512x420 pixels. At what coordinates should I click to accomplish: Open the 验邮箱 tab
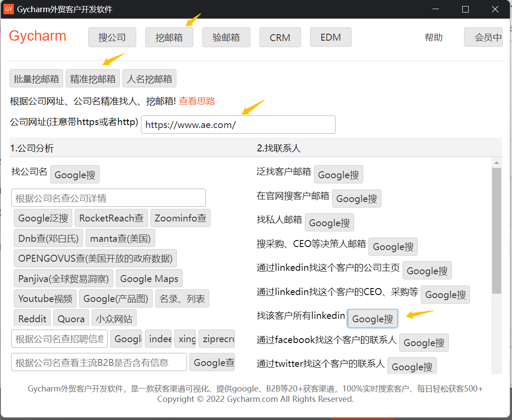pos(226,37)
